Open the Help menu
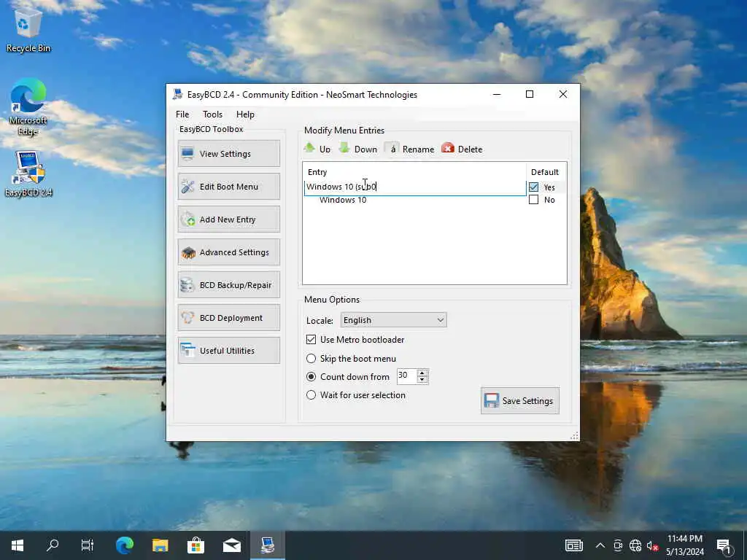Screen dimensions: 747x560 point(245,114)
